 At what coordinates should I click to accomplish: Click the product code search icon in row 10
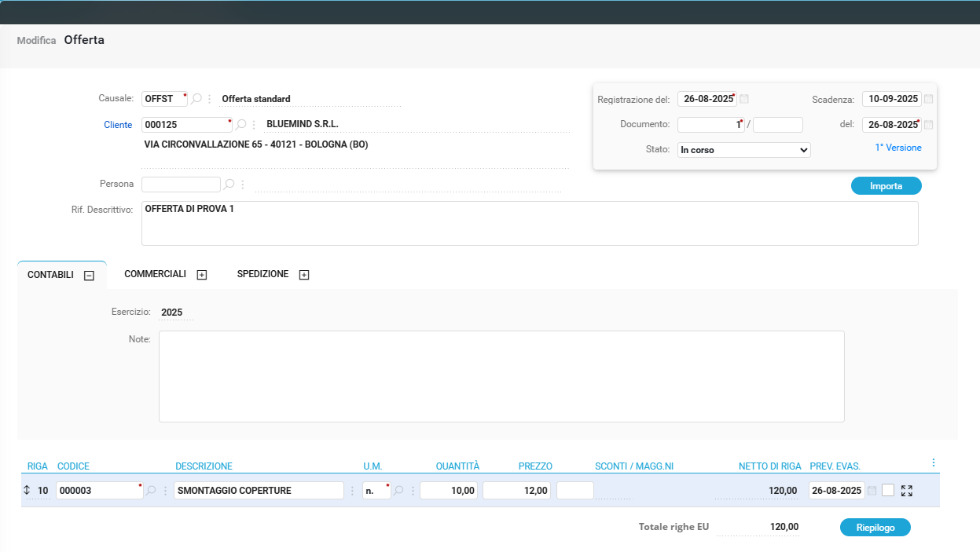tap(151, 491)
